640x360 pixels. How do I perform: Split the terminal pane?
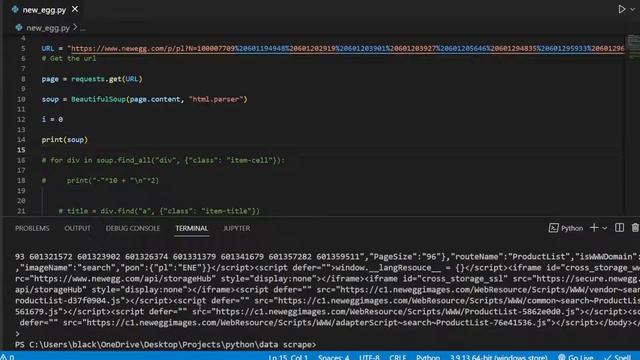coord(619,228)
